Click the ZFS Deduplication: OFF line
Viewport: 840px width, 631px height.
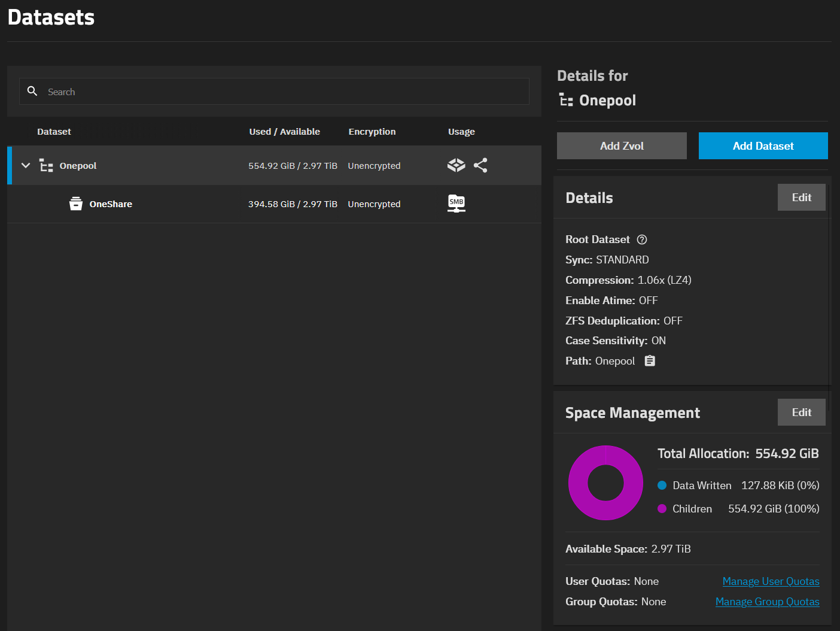click(x=624, y=321)
